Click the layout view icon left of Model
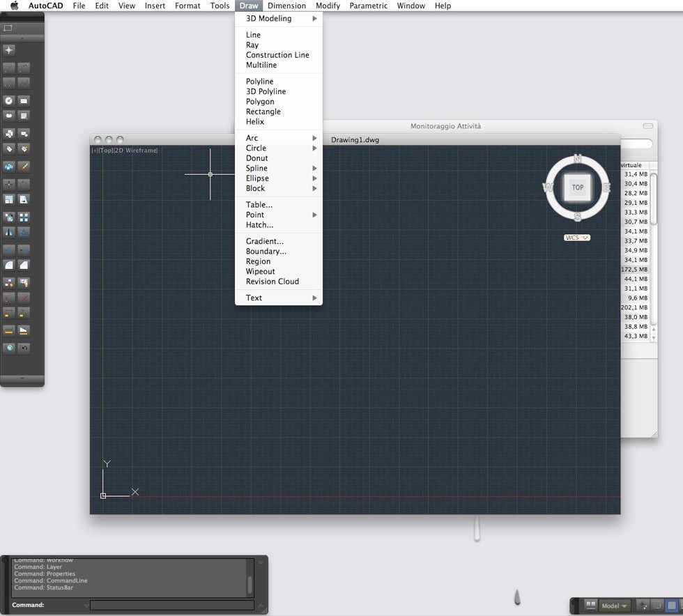 coord(590,606)
